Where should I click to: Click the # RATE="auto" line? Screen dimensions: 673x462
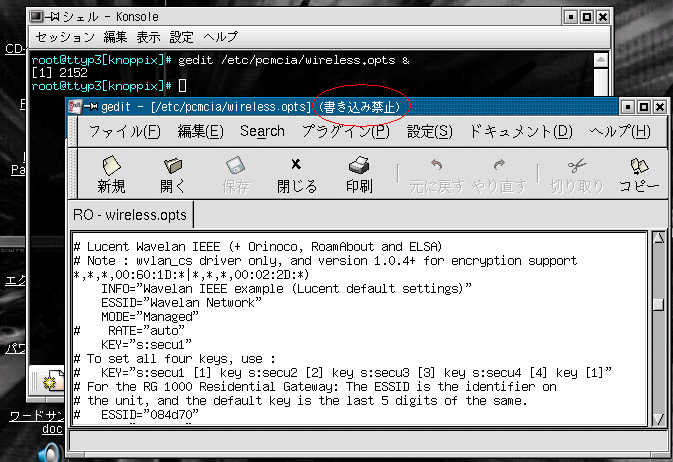tap(129, 331)
